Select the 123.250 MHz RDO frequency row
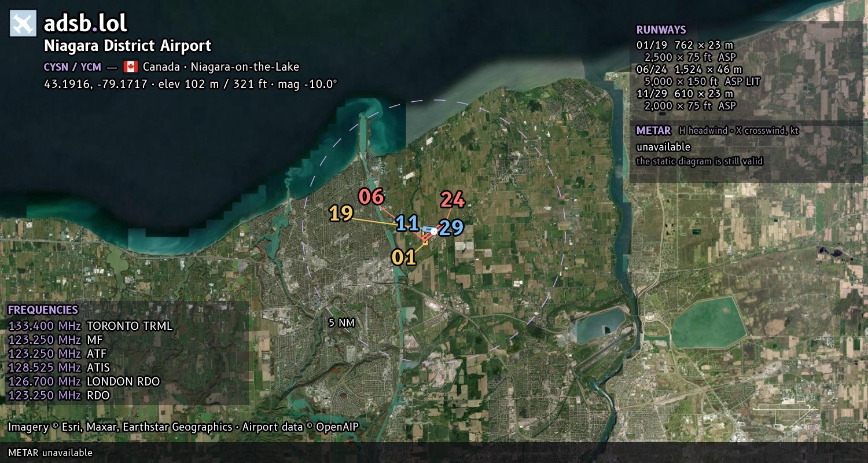 [58, 395]
